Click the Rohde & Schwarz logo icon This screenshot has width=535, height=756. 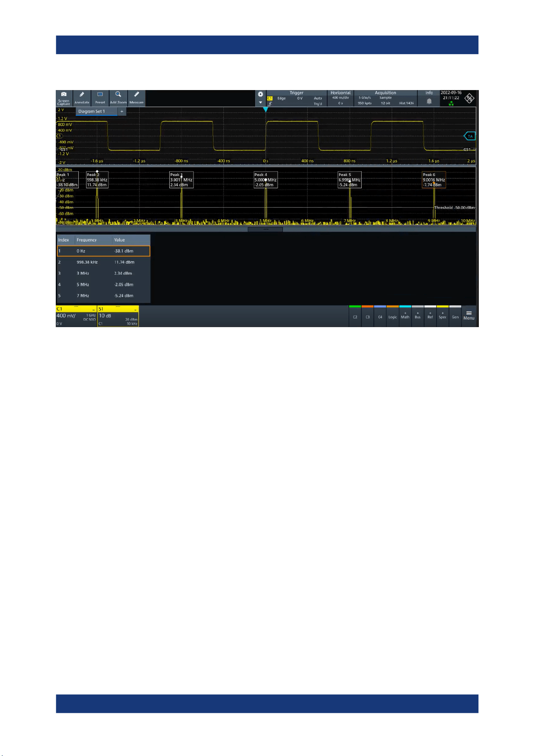point(469,98)
